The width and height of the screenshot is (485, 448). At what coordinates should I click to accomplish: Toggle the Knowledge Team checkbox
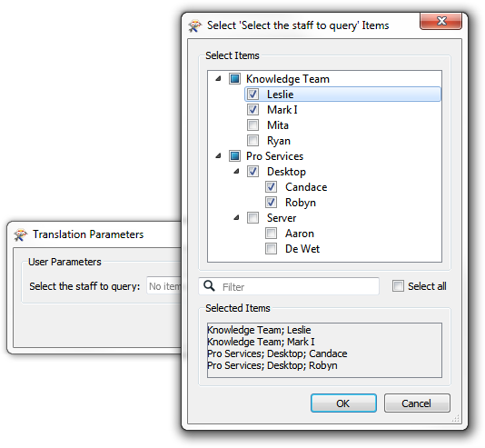coord(234,78)
